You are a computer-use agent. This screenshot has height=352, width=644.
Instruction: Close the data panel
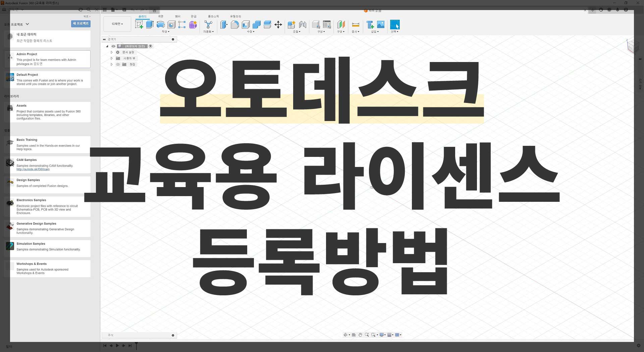tap(97, 10)
